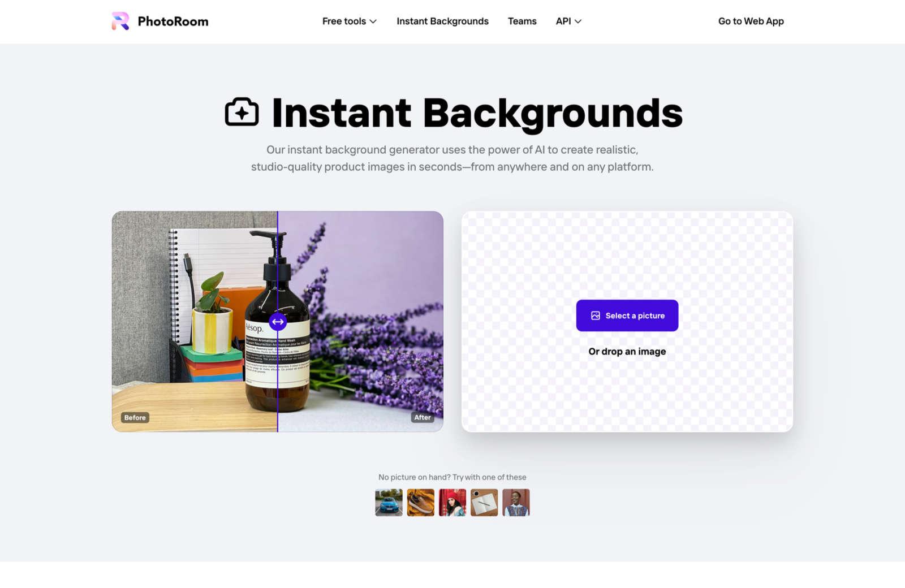Try the notebook sample image
The image size is (905, 588).
click(x=484, y=503)
